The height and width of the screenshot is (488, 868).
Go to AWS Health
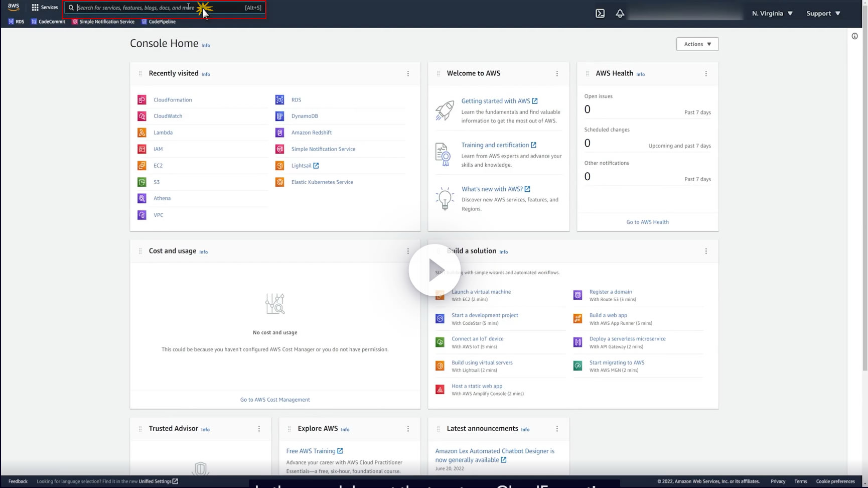[x=647, y=222]
